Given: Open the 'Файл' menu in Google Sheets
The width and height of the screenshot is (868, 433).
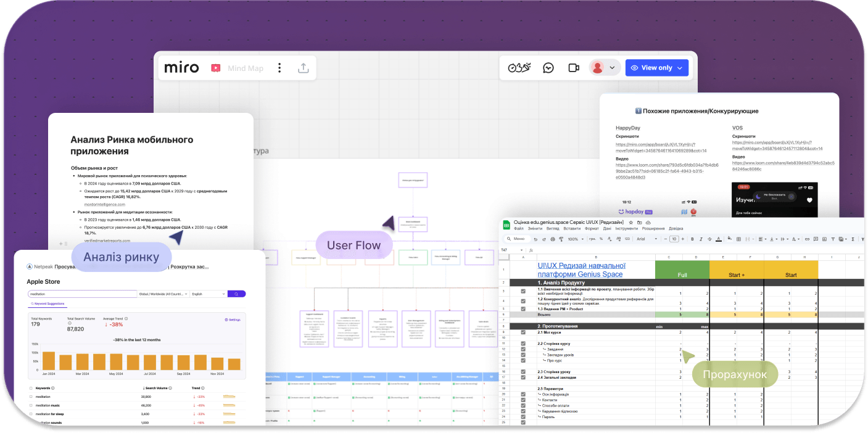Looking at the screenshot, I should [519, 229].
